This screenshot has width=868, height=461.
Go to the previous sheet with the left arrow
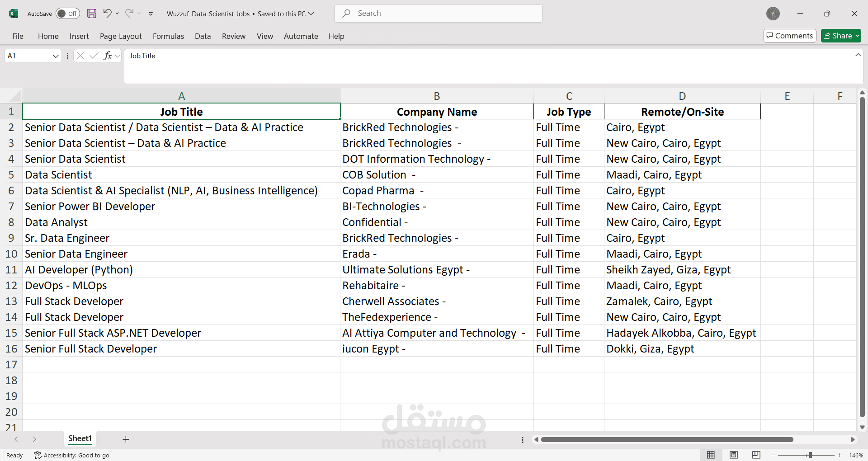point(16,439)
